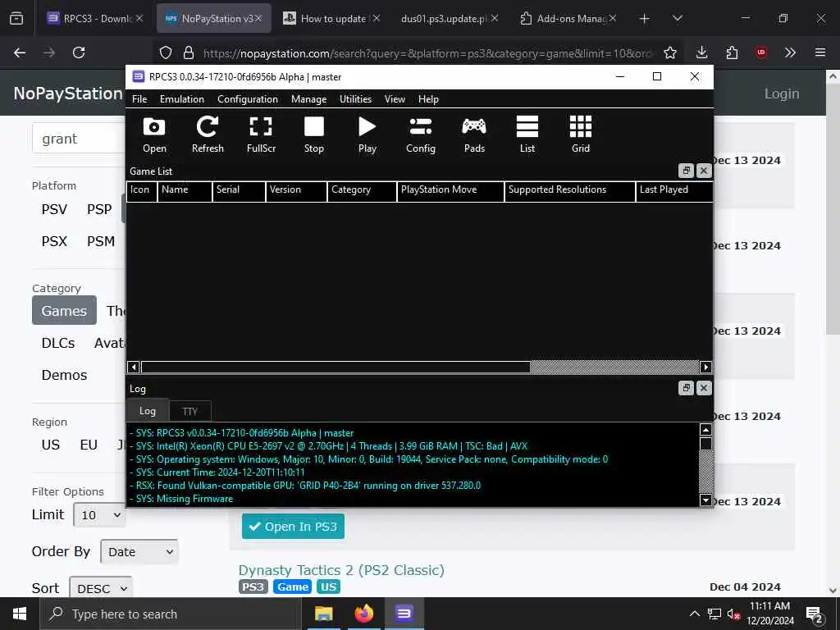
Task: Select the PSM platform filter
Action: pyautogui.click(x=101, y=242)
